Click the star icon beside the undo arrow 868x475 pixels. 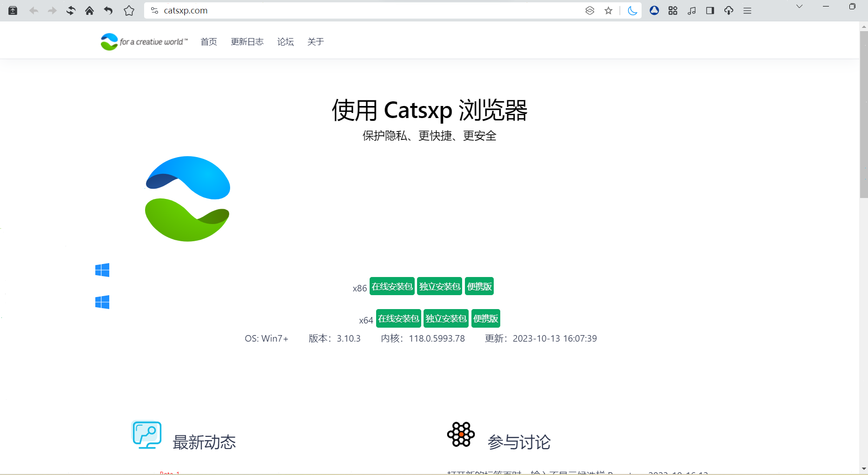pyautogui.click(x=129, y=11)
